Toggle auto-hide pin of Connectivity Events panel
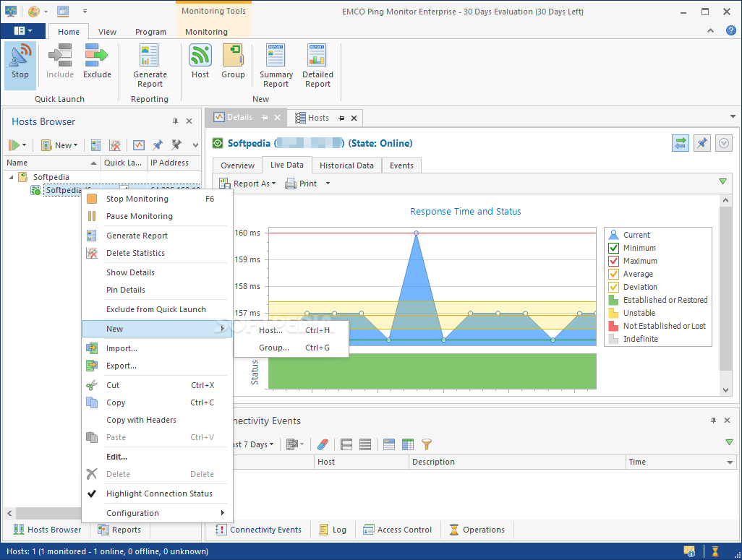 coord(713,420)
